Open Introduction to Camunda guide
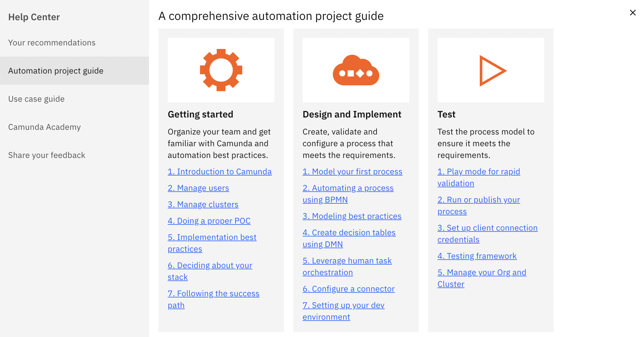644x337 pixels. click(x=220, y=171)
